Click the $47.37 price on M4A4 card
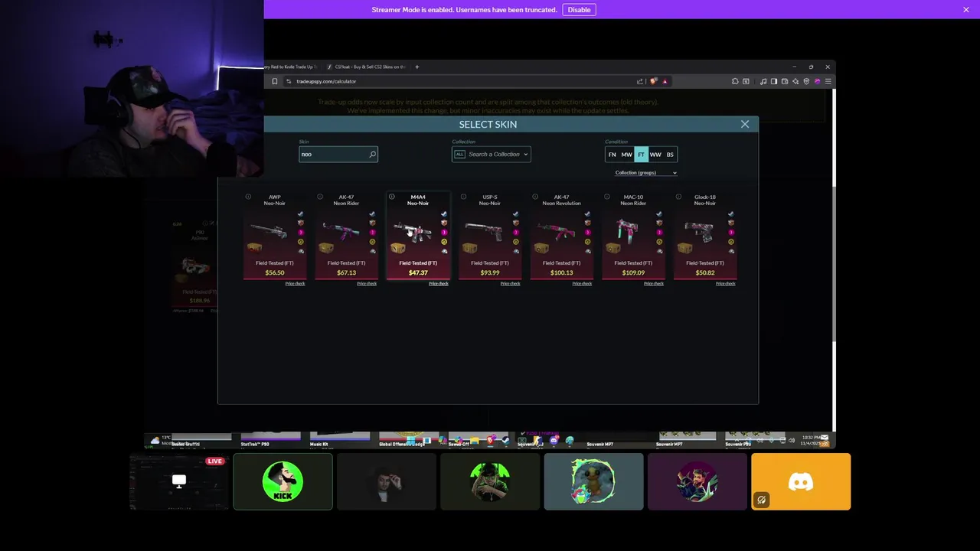This screenshot has width=980, height=551. [x=418, y=272]
